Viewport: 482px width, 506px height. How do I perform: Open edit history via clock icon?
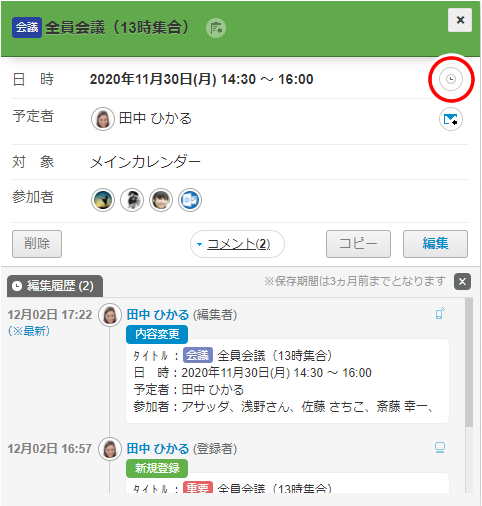point(451,79)
